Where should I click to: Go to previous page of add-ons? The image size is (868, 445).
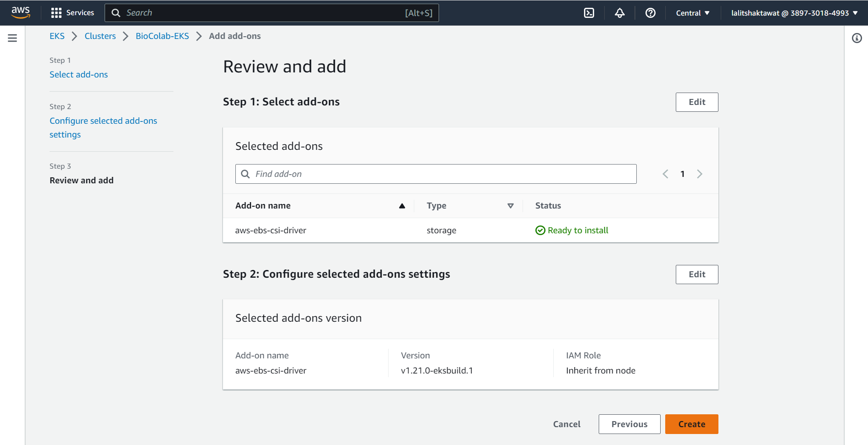665,174
